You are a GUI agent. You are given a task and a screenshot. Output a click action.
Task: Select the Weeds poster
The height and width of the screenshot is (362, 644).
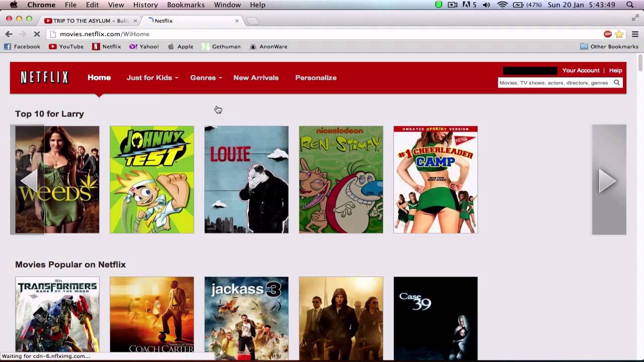click(57, 179)
